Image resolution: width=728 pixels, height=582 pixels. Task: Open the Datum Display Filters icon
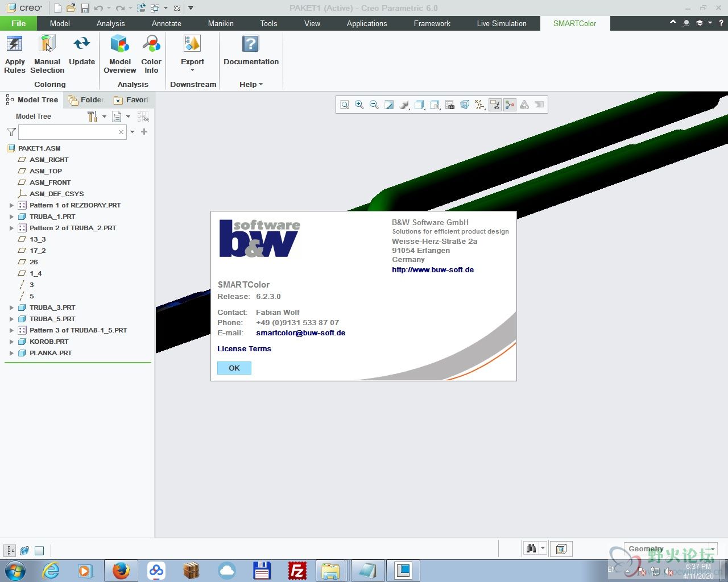point(480,105)
